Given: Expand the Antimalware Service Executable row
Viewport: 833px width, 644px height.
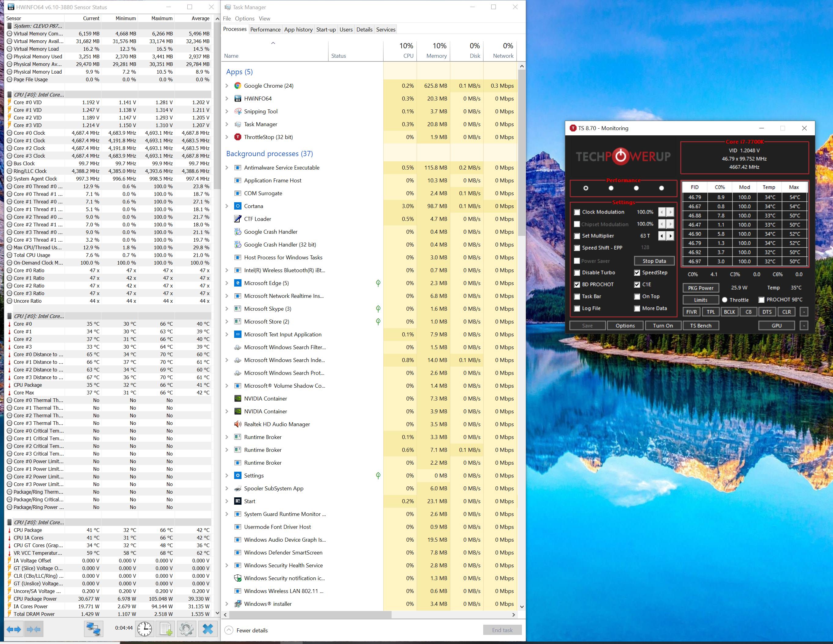Looking at the screenshot, I should [227, 168].
